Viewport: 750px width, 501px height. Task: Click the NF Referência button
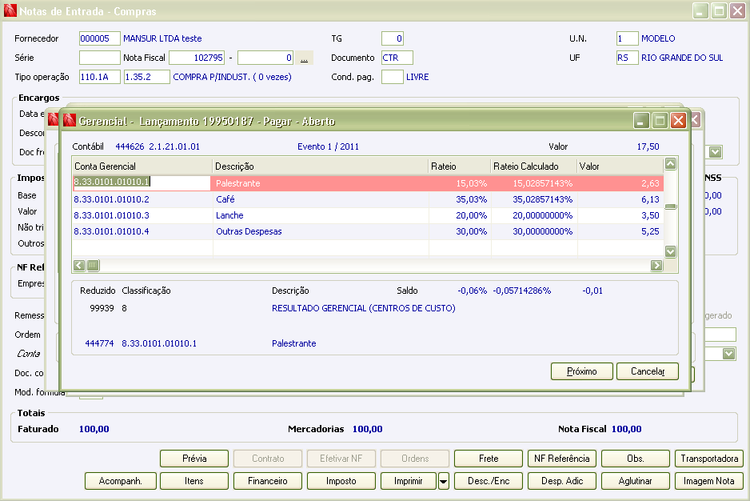click(x=562, y=458)
